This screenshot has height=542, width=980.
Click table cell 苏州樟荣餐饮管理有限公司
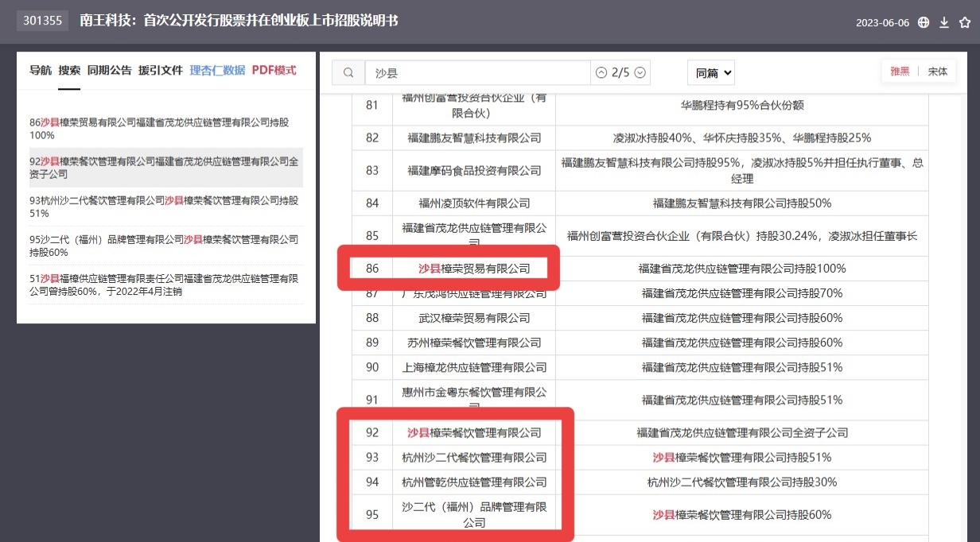point(474,343)
